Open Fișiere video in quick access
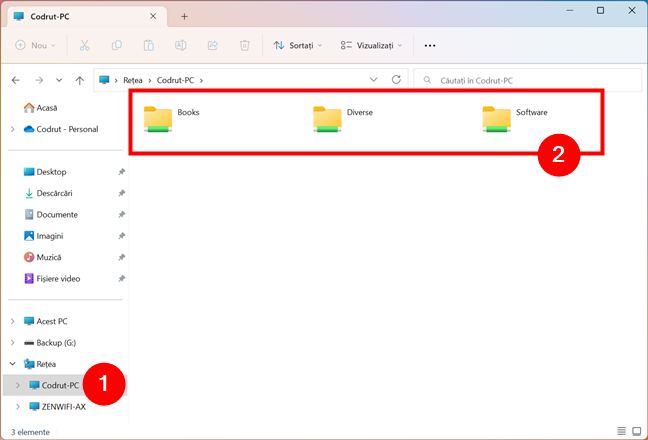 (x=52, y=279)
